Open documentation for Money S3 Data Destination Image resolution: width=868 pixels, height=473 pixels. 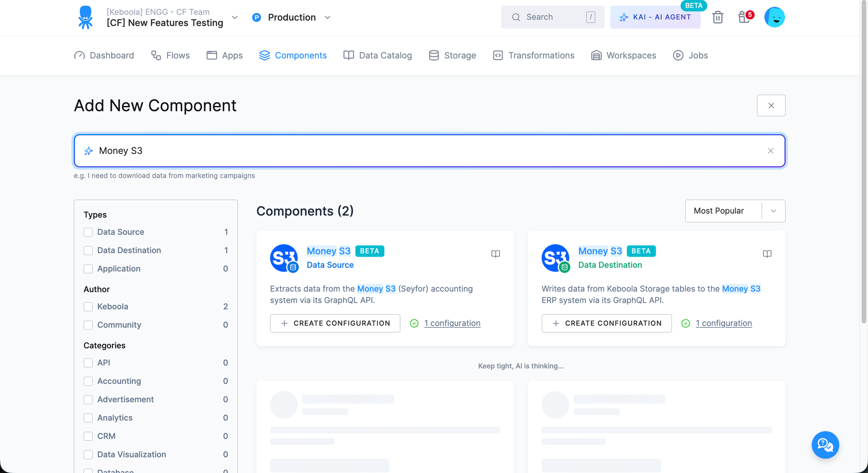point(767,254)
